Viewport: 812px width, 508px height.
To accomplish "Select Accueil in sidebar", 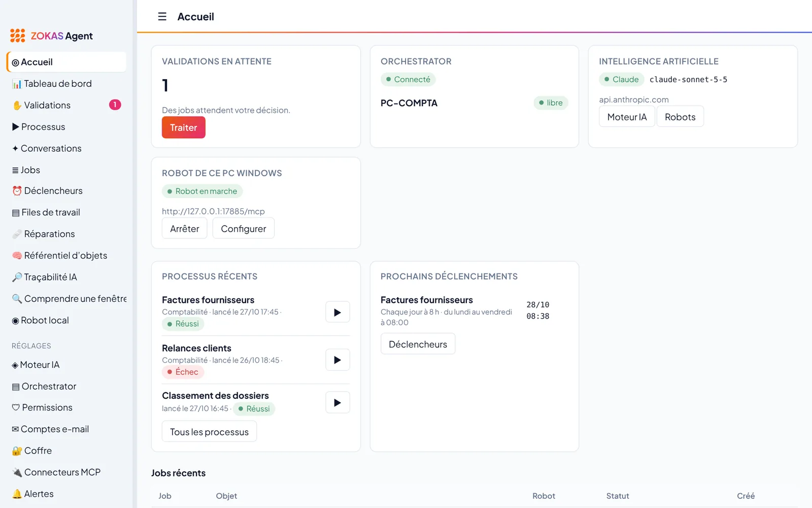I will (66, 62).
